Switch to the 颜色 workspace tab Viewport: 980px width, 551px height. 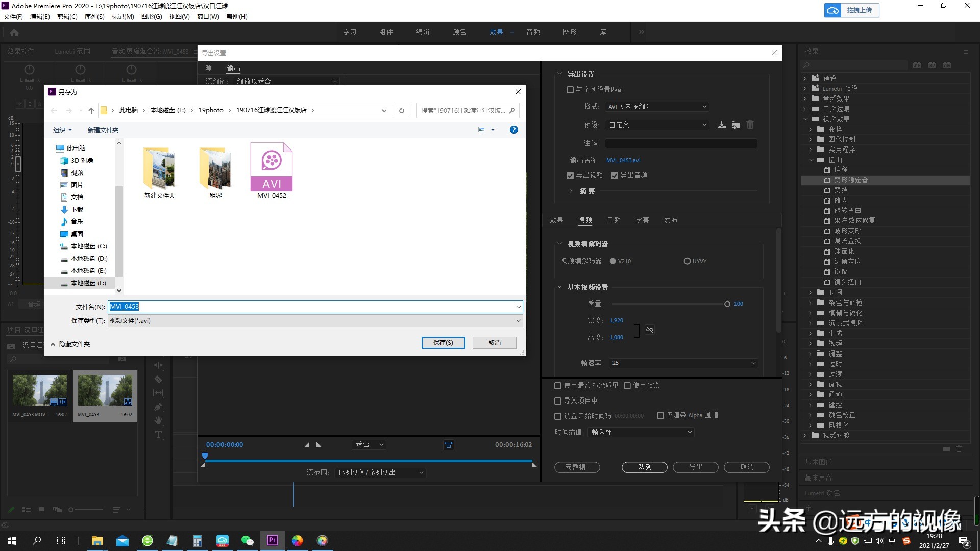pyautogui.click(x=459, y=32)
